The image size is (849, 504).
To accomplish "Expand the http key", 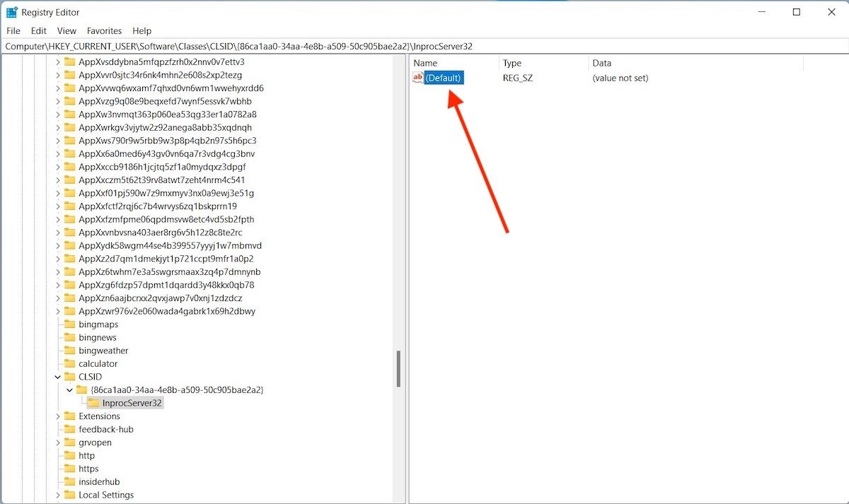I will click(x=58, y=455).
